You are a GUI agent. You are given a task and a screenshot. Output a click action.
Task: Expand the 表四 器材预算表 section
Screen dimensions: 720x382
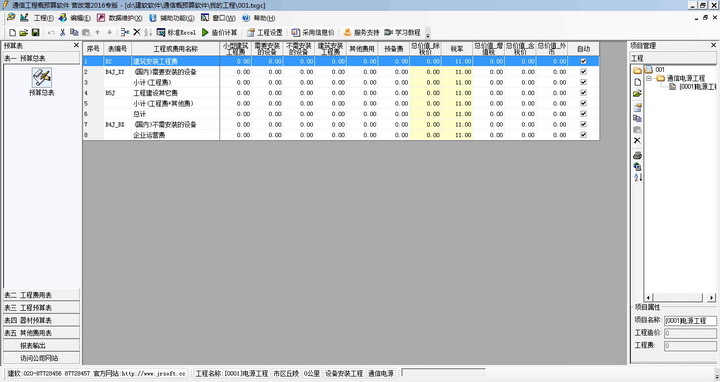tap(41, 320)
